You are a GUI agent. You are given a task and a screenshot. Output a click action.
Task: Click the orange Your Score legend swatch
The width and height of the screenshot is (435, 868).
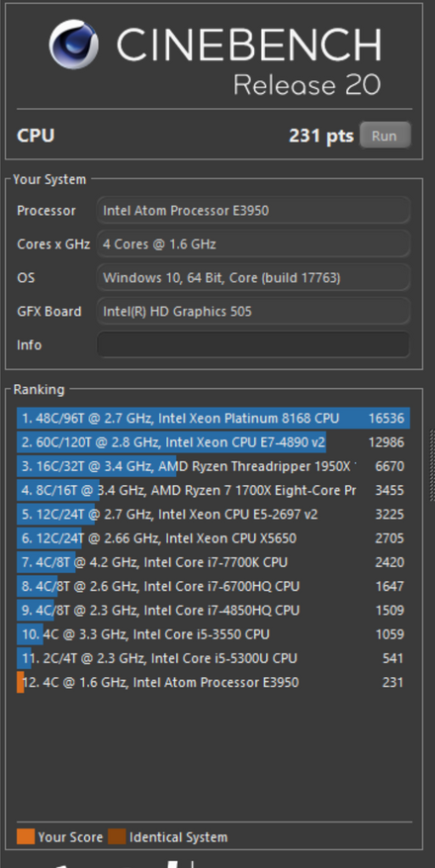pyautogui.click(x=26, y=837)
